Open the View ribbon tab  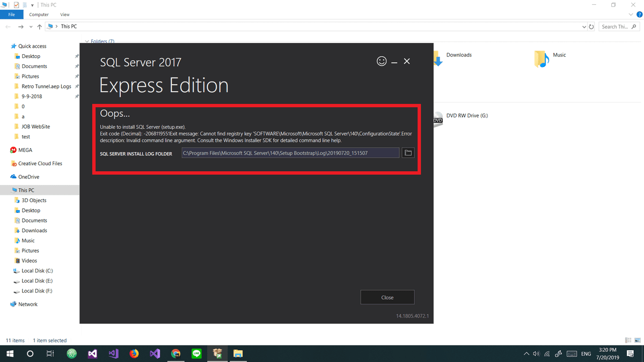(65, 14)
